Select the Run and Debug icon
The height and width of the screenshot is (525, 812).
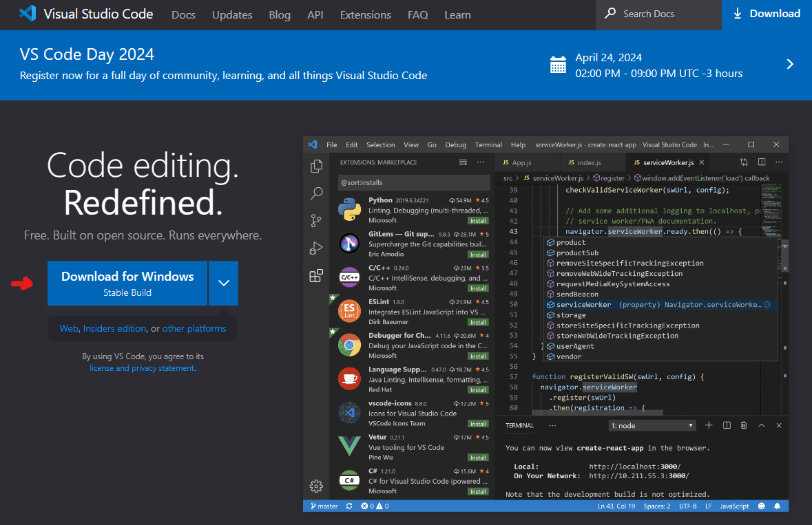click(316, 248)
